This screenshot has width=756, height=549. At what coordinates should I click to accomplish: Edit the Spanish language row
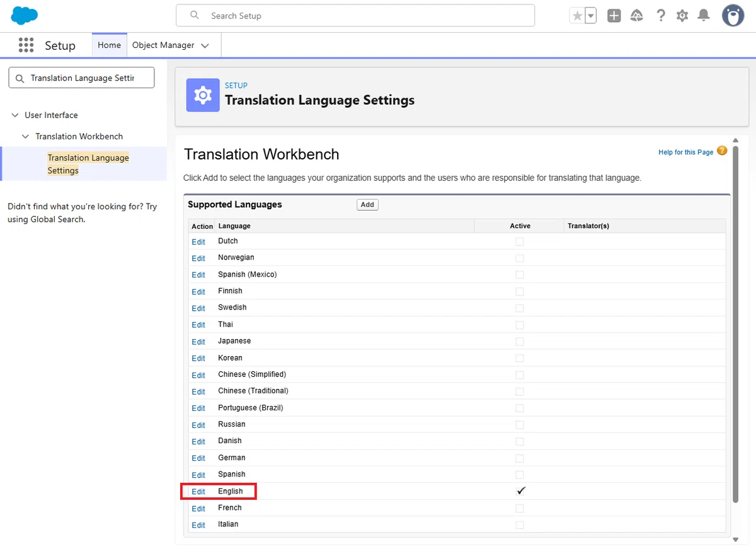coord(198,475)
